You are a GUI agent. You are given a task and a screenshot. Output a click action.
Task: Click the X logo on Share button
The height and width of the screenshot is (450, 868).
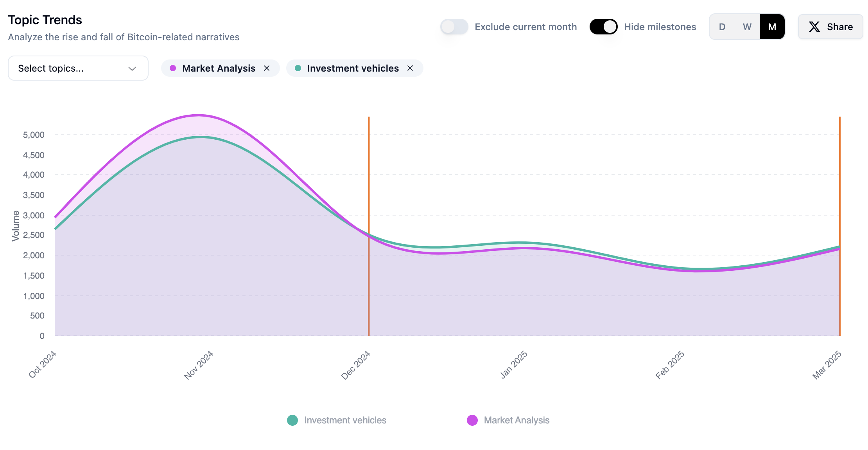pyautogui.click(x=814, y=27)
